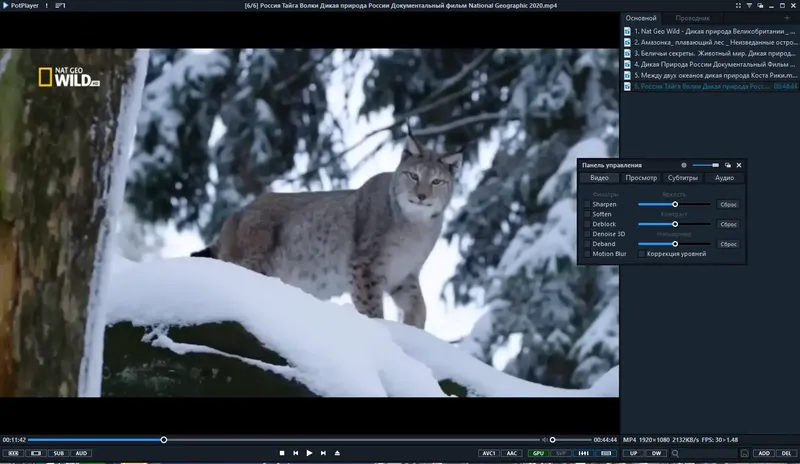Switch to the Проводник tab
The height and width of the screenshot is (464, 800).
[x=692, y=18]
